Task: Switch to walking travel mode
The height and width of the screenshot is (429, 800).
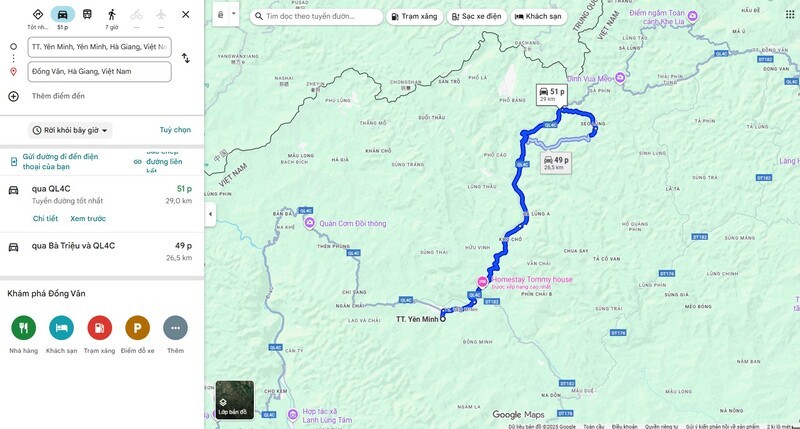Action: [112, 14]
